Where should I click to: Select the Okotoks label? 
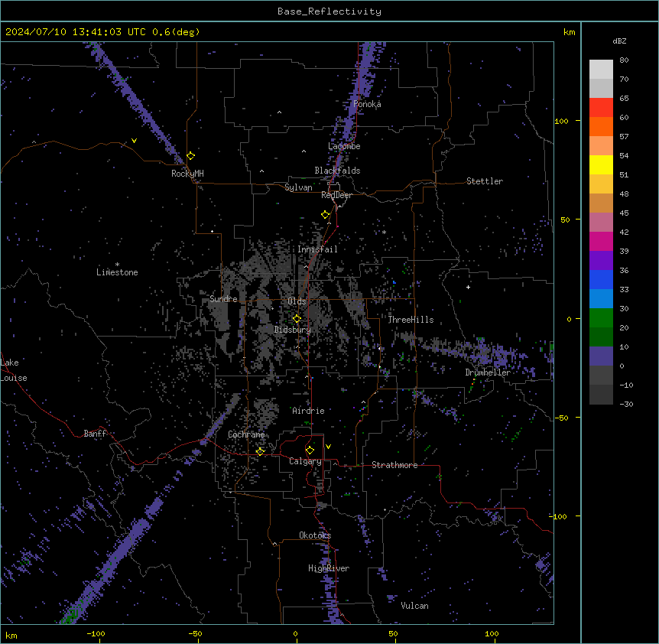(315, 535)
